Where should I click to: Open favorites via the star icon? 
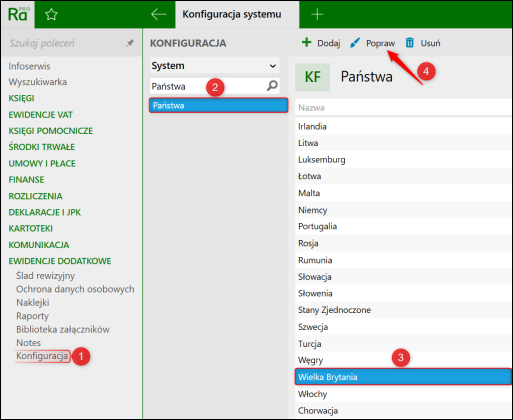pyautogui.click(x=51, y=14)
